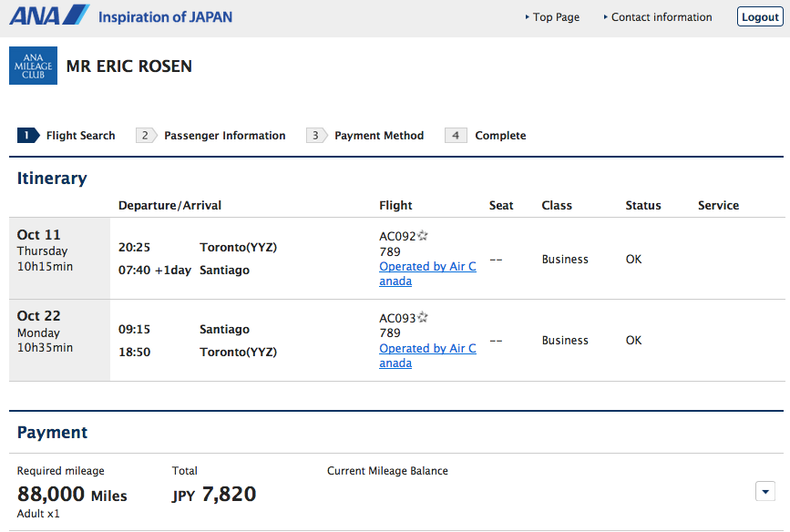Click the step 1 Flight Search marker
This screenshot has width=790, height=532.
click(x=28, y=136)
